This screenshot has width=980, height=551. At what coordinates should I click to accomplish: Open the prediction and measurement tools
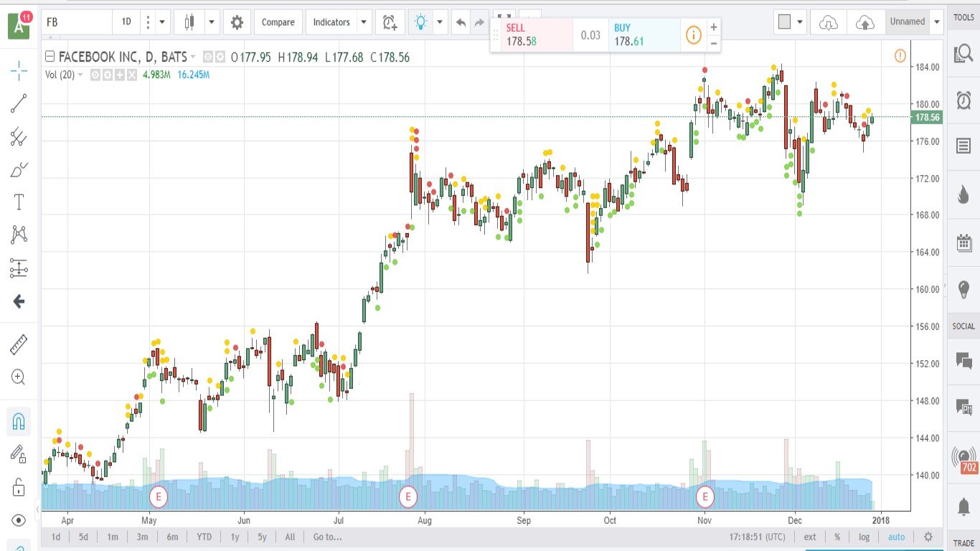19,268
